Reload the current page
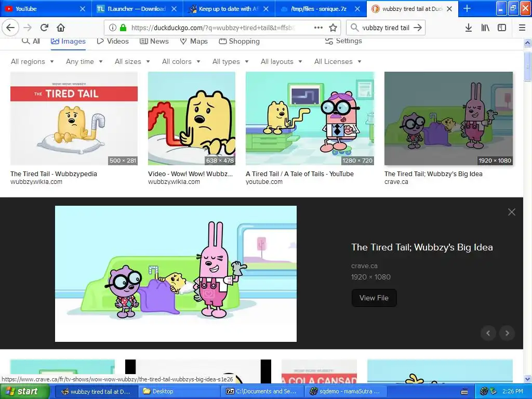 click(45, 28)
